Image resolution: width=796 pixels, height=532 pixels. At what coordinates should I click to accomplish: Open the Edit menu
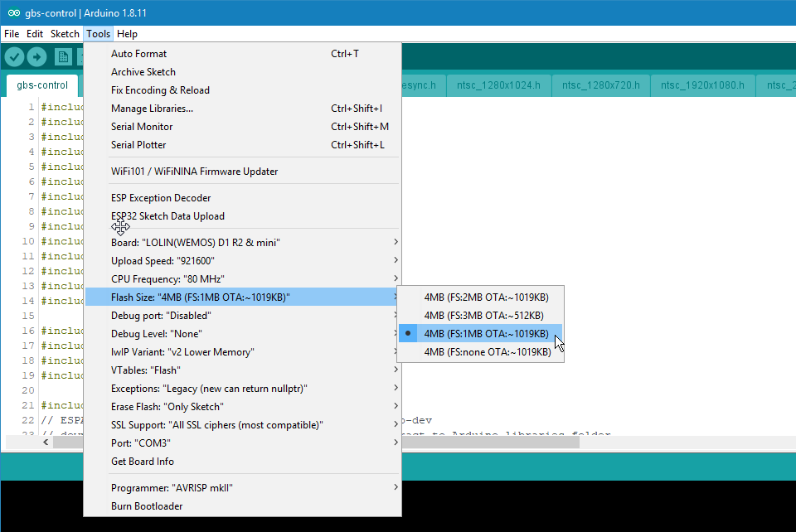35,33
